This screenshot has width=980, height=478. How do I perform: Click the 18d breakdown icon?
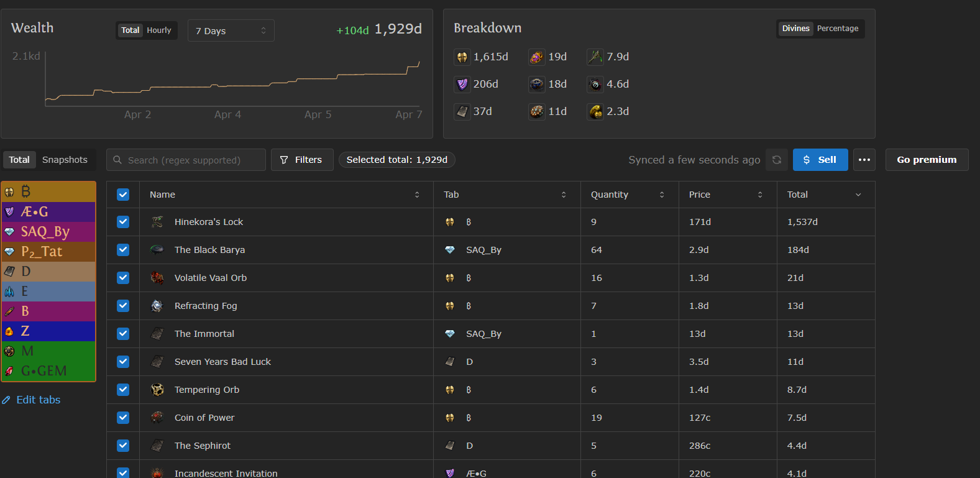[x=537, y=85]
